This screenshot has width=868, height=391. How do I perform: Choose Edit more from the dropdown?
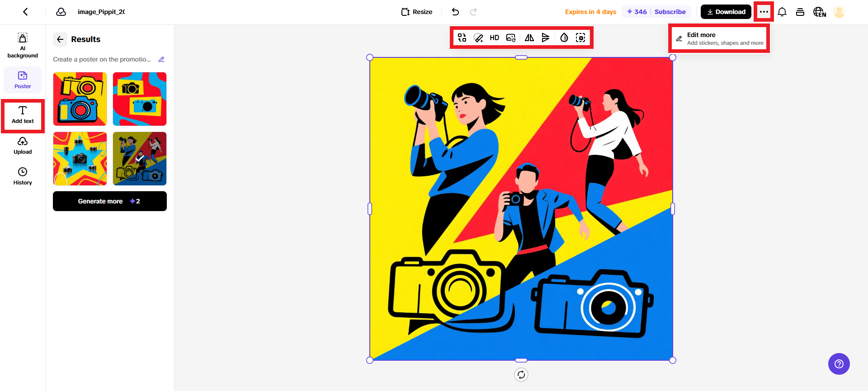coord(720,38)
